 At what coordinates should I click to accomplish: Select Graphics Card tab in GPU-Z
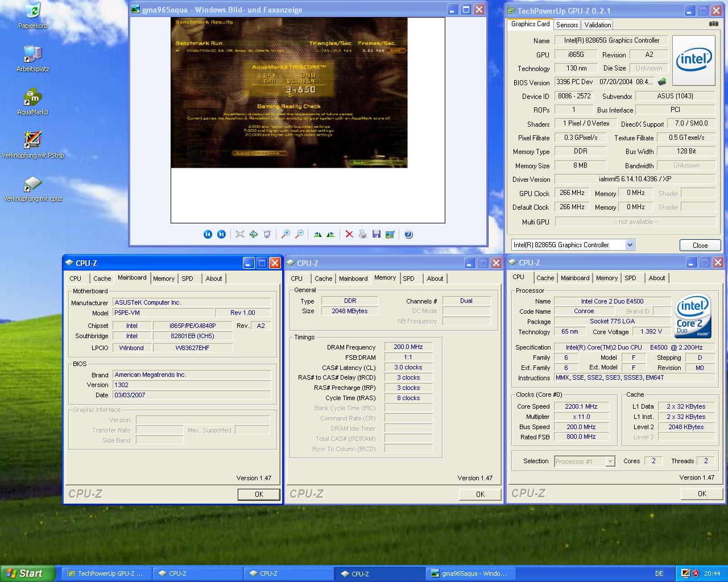tap(530, 24)
